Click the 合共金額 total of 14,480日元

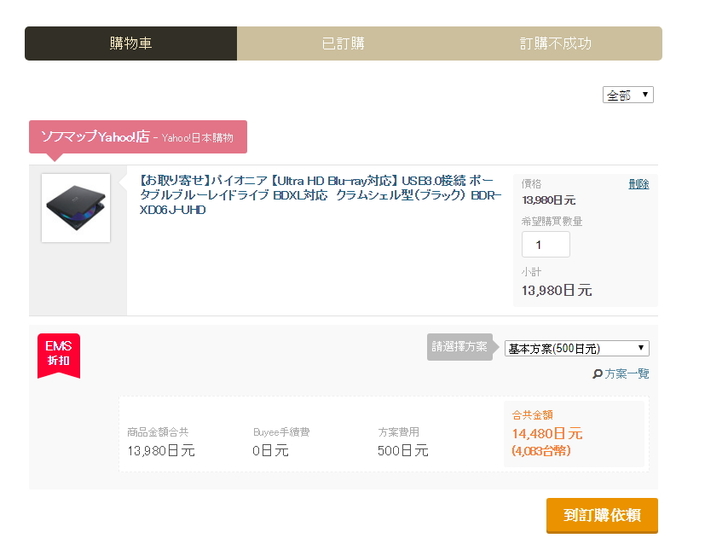tap(546, 434)
